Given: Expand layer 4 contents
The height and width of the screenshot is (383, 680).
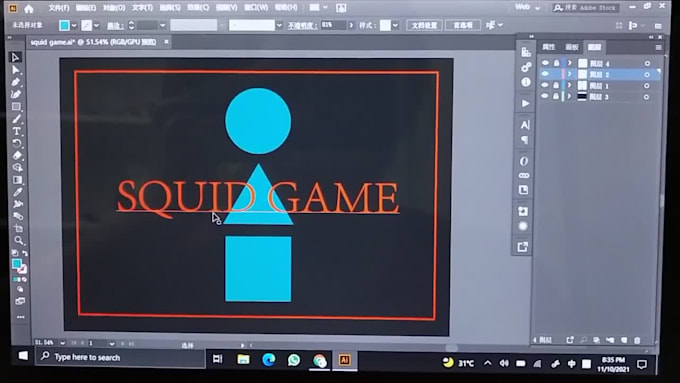Looking at the screenshot, I should (x=570, y=63).
